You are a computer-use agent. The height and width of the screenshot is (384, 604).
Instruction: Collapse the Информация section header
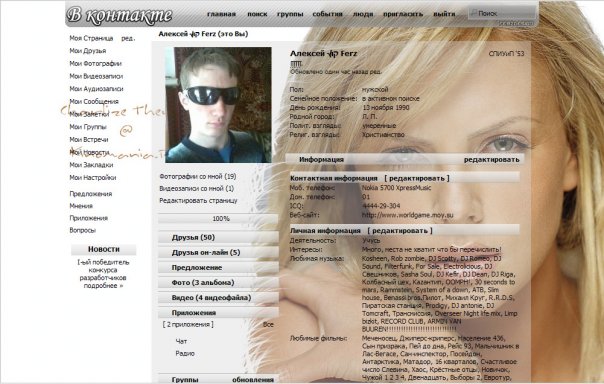321,159
